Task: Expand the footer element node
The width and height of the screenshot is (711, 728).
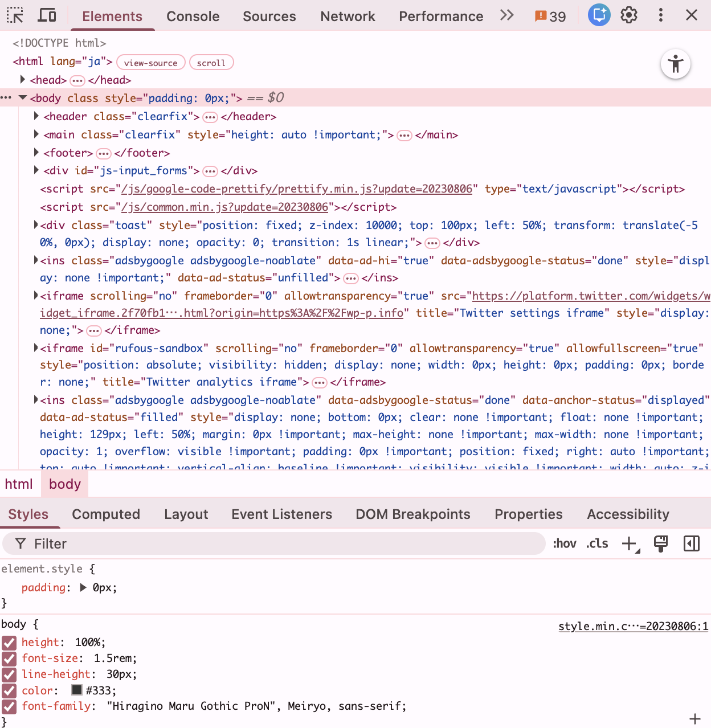Action: [36, 153]
